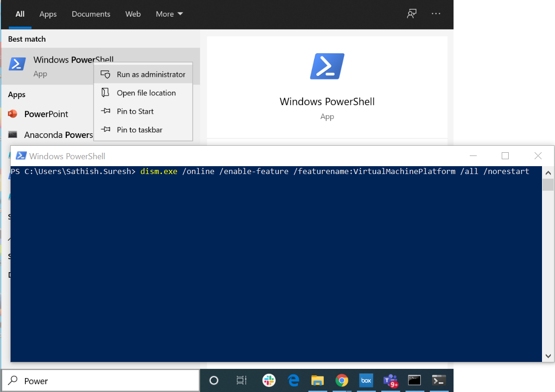Screen dimensions: 555x392
Task: Open the PowerShell terminal taskbar icon
Action: 439,380
